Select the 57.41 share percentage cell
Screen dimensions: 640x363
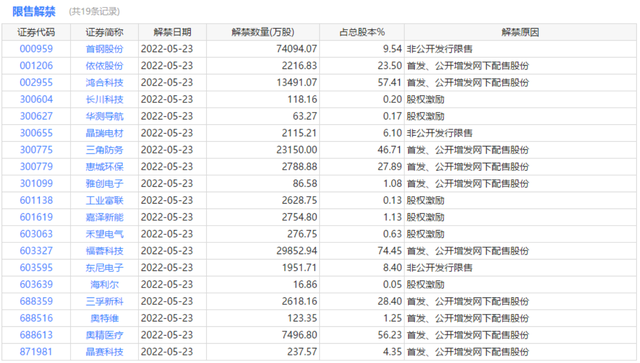tap(362, 82)
